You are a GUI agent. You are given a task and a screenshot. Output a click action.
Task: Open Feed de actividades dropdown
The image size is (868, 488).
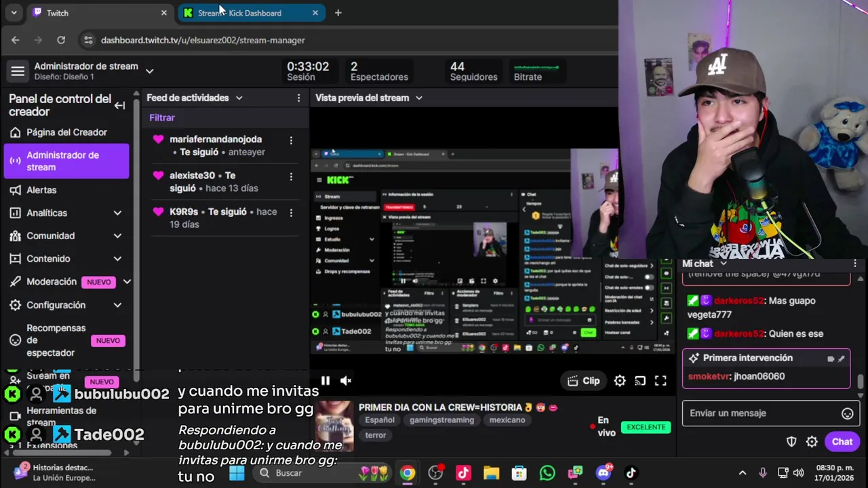[239, 98]
